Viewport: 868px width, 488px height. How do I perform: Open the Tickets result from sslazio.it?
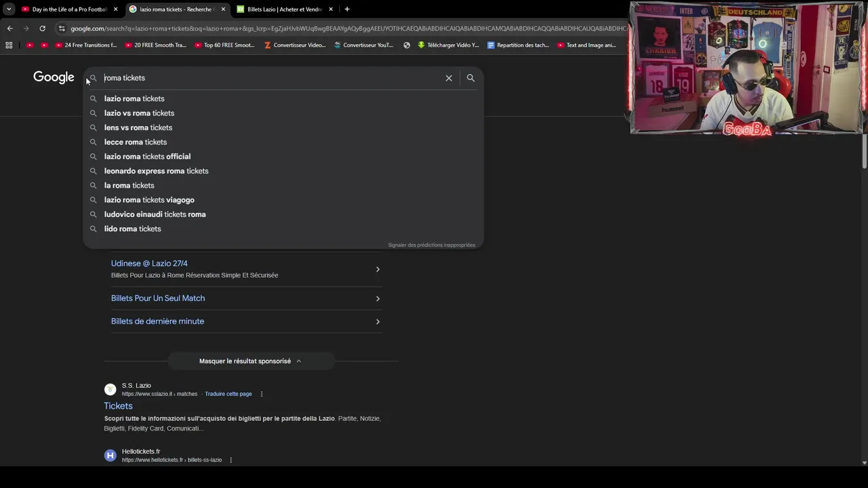118,406
